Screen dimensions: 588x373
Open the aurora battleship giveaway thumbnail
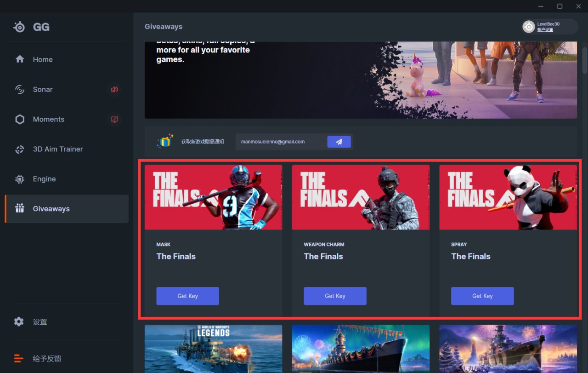click(361, 349)
